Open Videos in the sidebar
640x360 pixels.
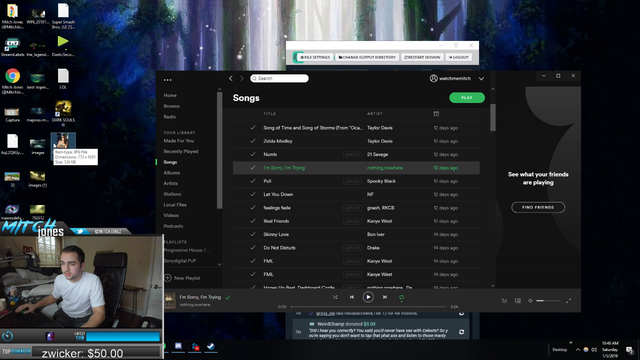[171, 215]
